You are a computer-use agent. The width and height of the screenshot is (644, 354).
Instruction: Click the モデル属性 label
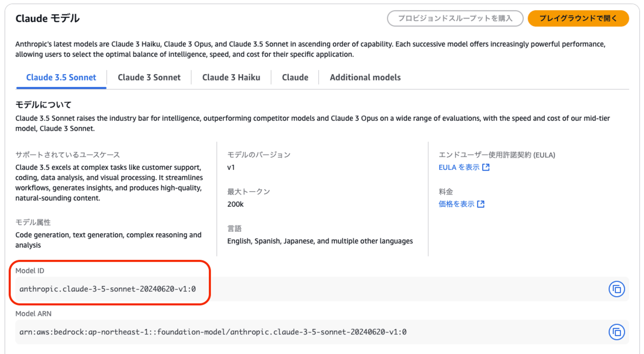point(33,222)
